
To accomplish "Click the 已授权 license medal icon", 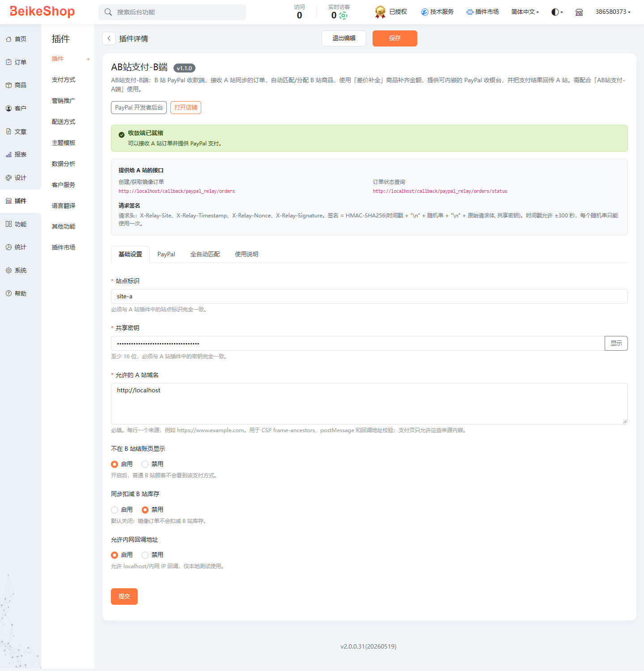I will coord(380,12).
